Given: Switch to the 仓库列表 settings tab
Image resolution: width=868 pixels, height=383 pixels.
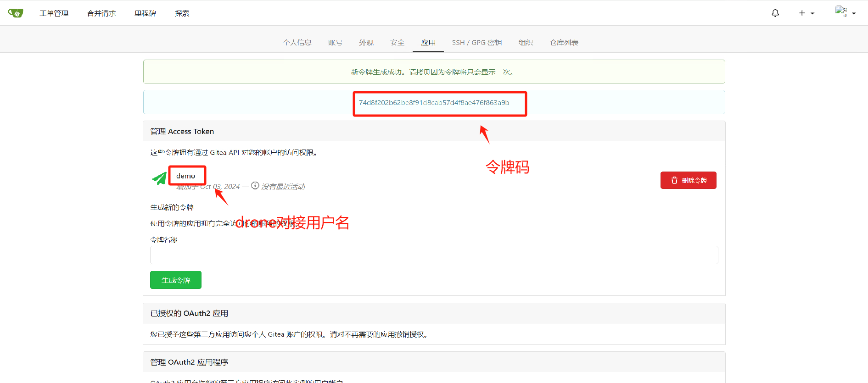Looking at the screenshot, I should 564,43.
